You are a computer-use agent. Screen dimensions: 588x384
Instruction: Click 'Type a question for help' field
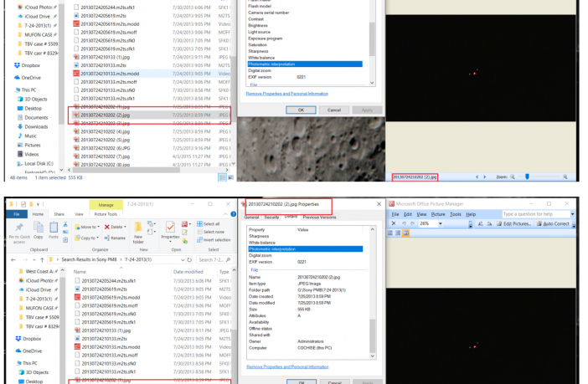tap(536, 214)
